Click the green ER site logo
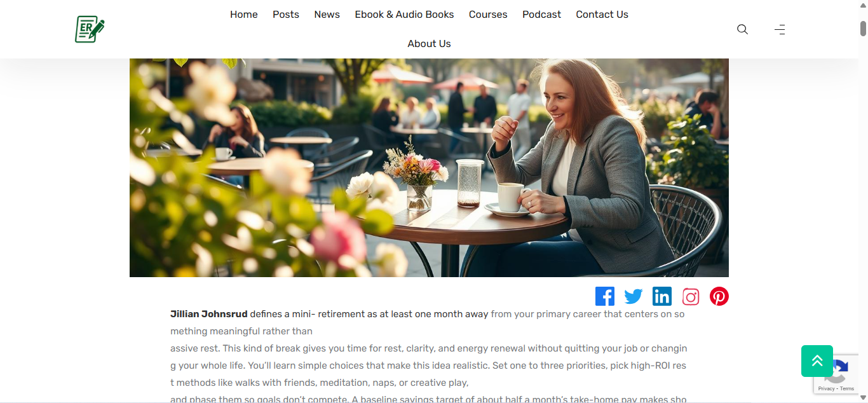 click(x=90, y=29)
